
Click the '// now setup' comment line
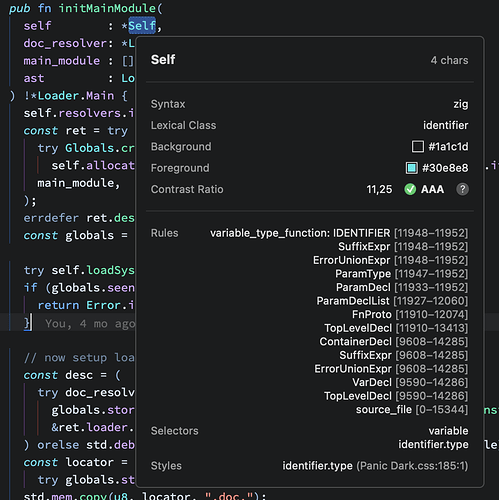pyautogui.click(x=79, y=358)
